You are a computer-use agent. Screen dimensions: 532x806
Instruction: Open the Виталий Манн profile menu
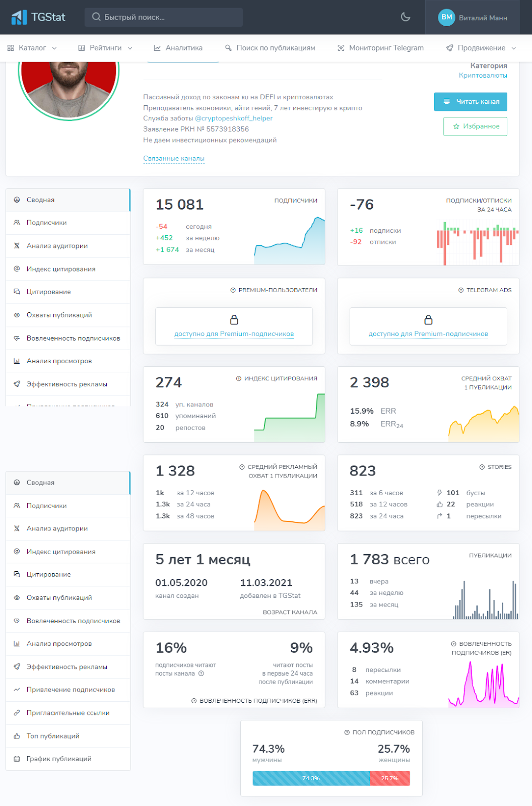[473, 18]
